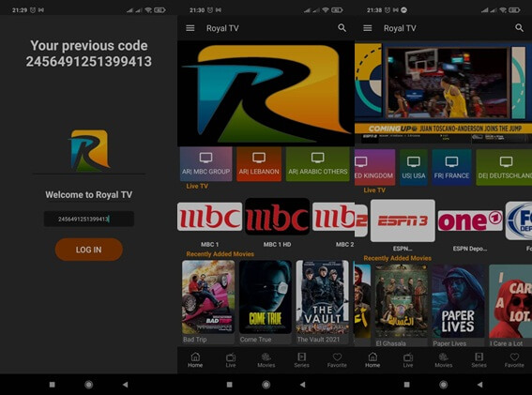The height and width of the screenshot is (395, 532).
Task: Select MBC 2 live channel logo
Action: pyautogui.click(x=333, y=217)
